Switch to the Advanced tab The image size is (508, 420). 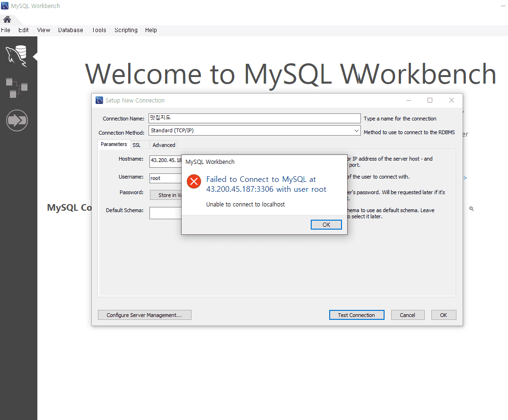coord(164,145)
